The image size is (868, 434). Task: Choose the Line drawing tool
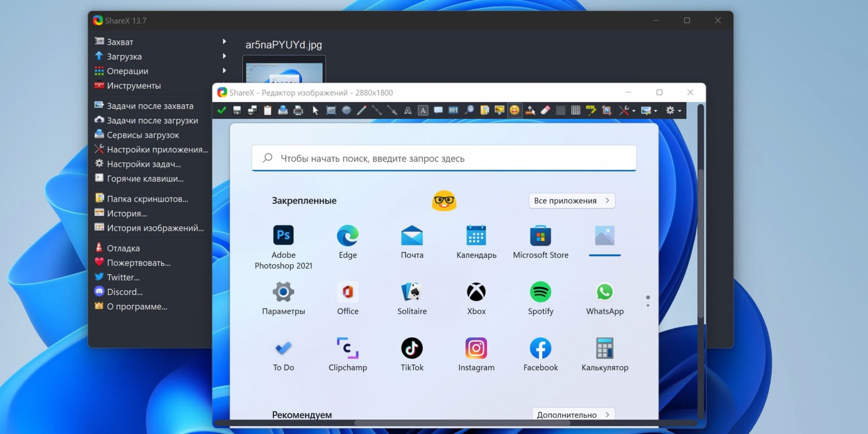376,110
